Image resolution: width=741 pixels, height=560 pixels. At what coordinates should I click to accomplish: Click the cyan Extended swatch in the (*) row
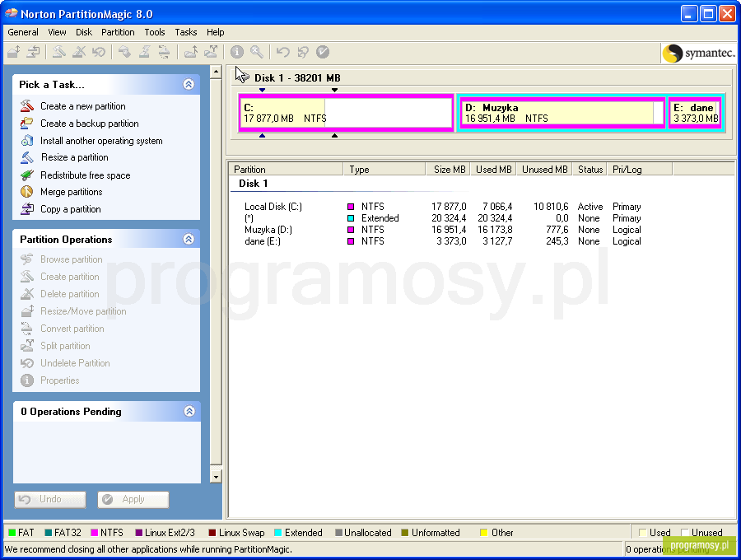click(351, 218)
